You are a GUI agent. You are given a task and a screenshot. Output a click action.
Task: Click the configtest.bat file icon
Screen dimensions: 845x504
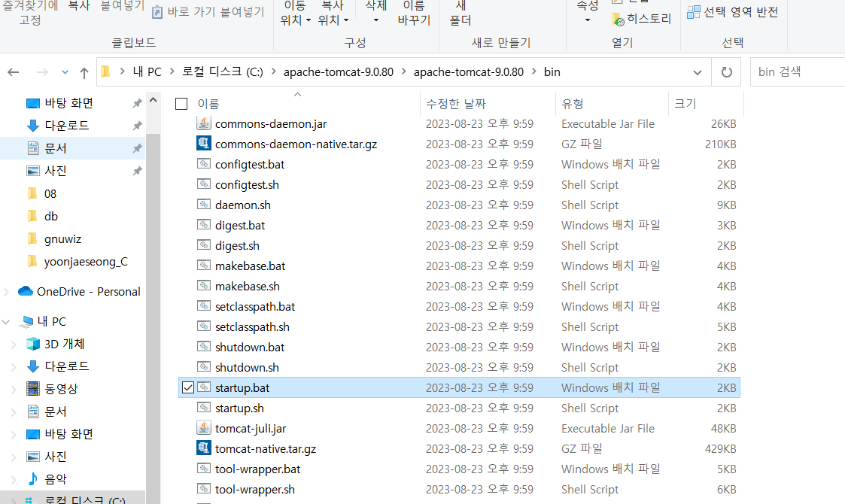[x=204, y=164]
